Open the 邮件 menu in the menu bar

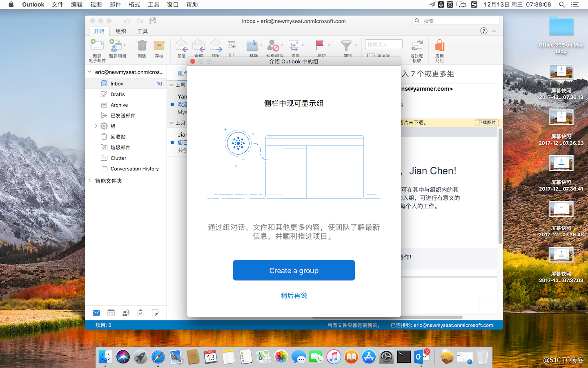[115, 4]
